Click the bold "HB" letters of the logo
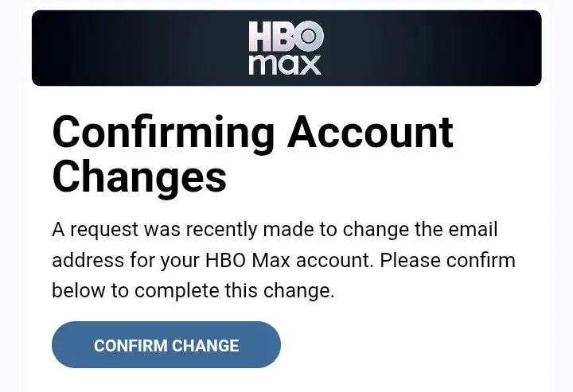573x392 pixels. click(270, 36)
